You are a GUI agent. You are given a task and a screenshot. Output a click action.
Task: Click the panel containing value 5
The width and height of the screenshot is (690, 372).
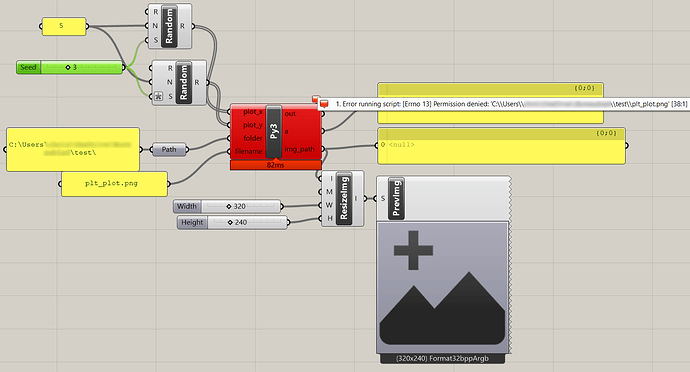click(64, 26)
